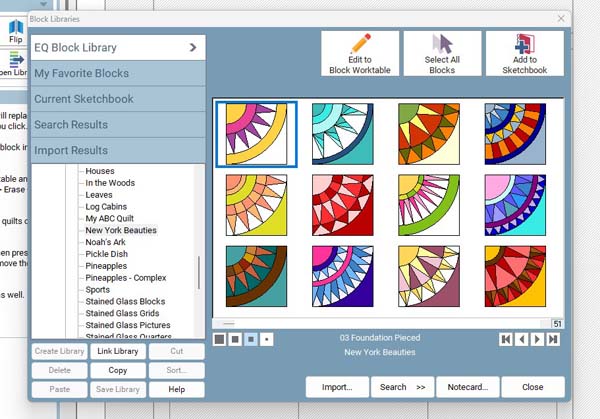Select pastel block with mauve corner
Screen dimensions: 600x419
tap(429, 276)
